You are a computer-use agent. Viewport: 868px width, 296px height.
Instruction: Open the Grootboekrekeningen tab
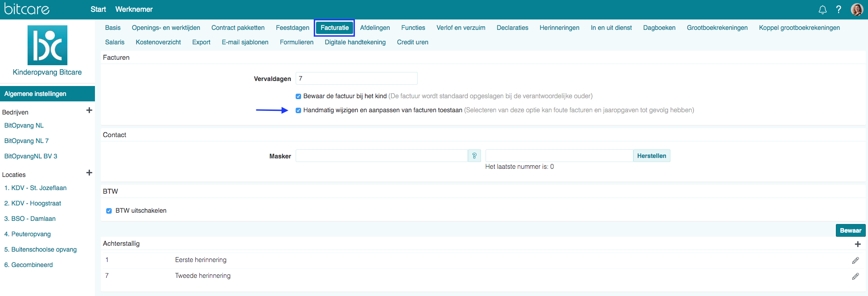coord(717,28)
